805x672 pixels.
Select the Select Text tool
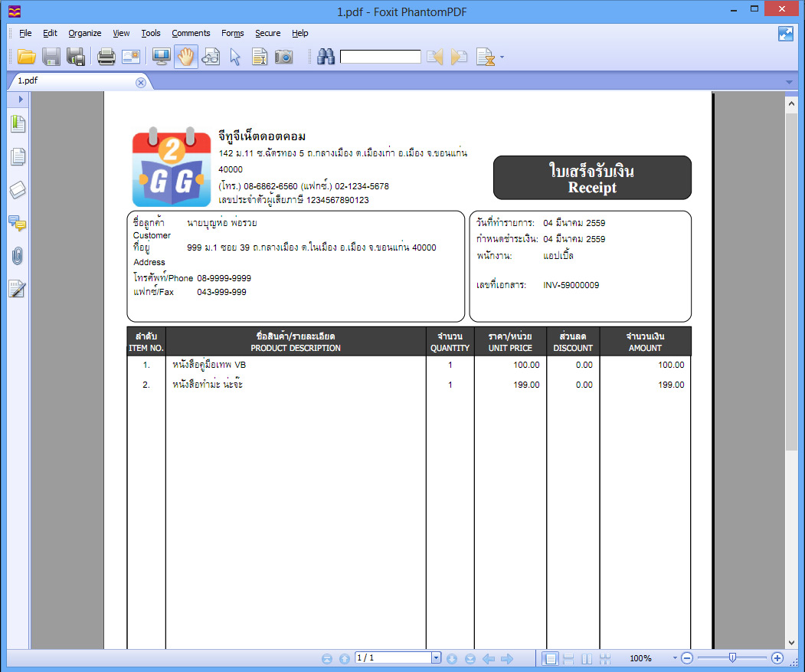pos(260,57)
